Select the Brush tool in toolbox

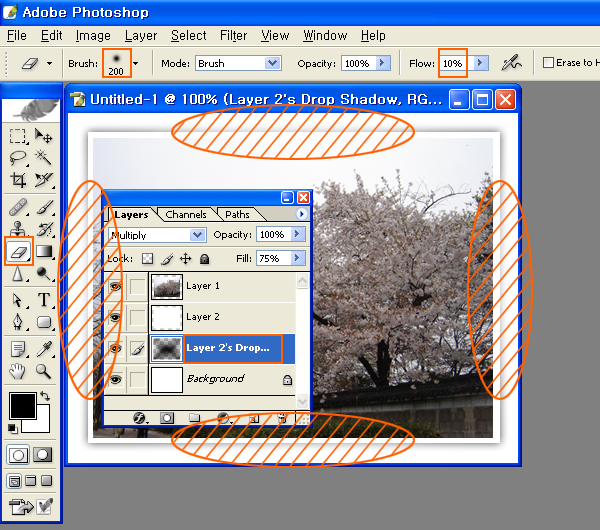tap(43, 208)
